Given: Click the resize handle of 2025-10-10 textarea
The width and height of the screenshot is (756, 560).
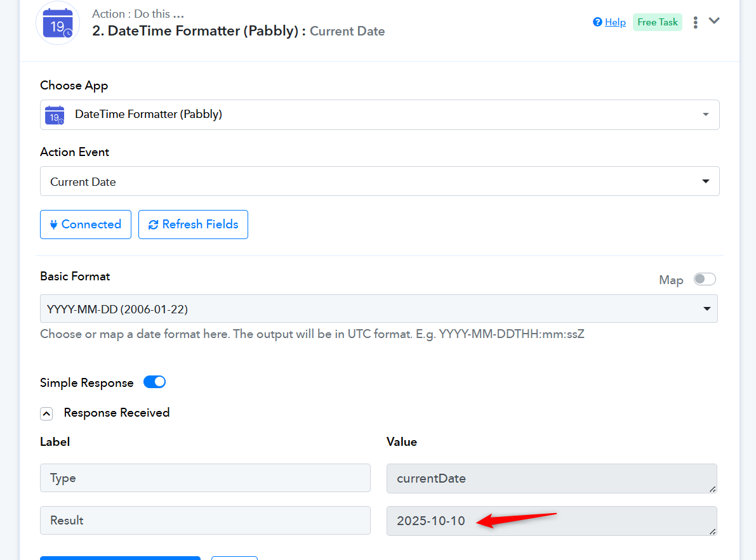Looking at the screenshot, I should 713,531.
